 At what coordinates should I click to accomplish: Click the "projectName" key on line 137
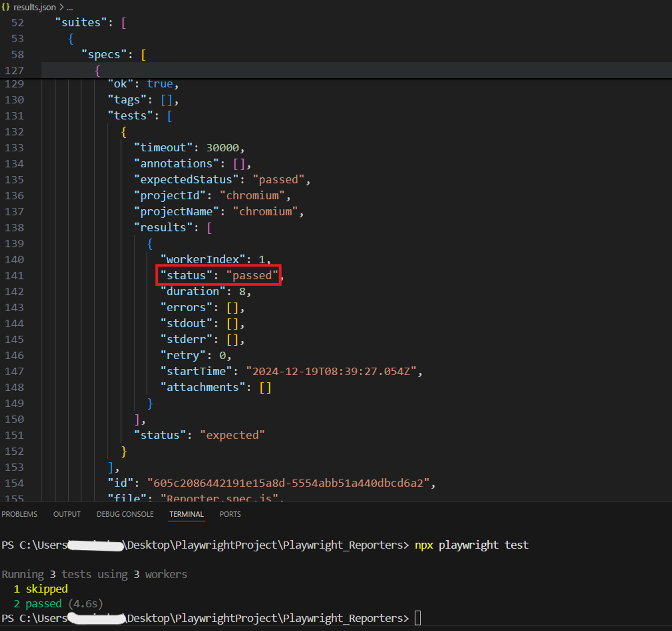pos(176,211)
